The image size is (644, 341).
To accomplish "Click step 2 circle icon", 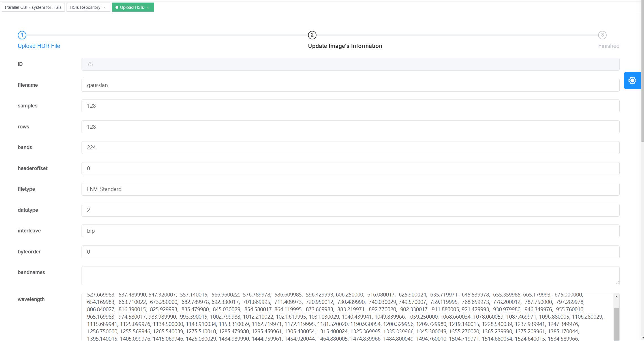I will (312, 35).
